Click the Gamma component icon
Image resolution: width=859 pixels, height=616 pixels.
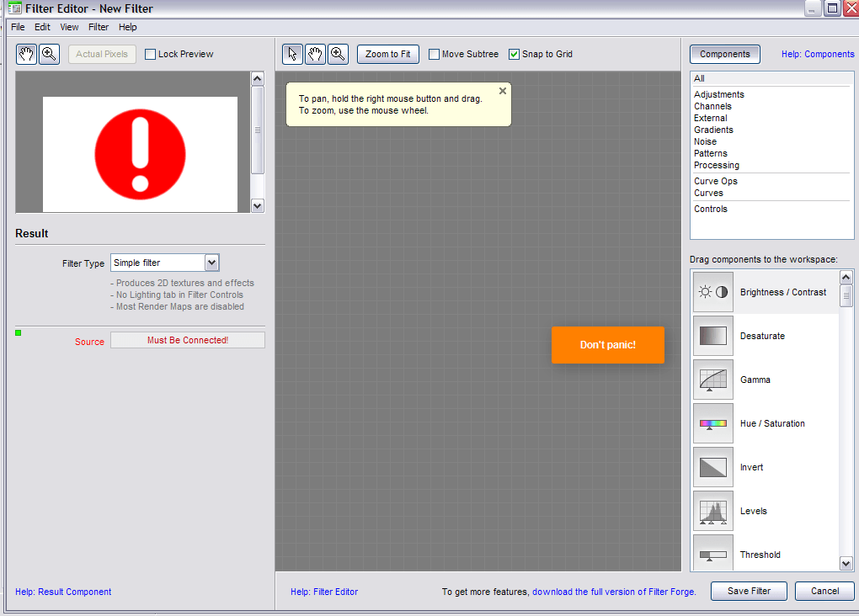713,380
